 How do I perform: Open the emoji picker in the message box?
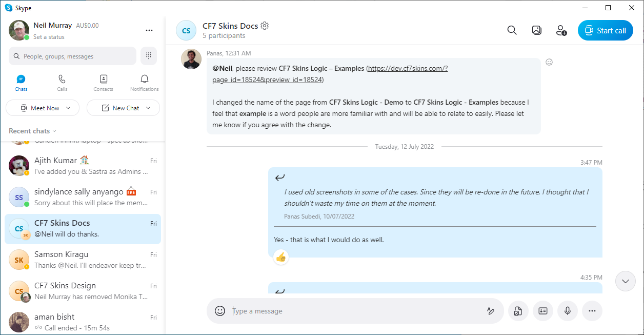(x=220, y=311)
